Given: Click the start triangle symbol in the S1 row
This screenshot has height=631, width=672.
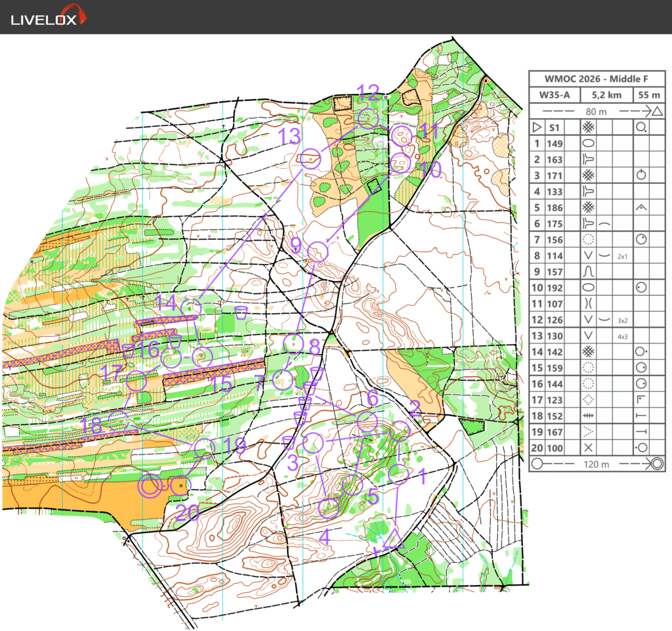Looking at the screenshot, I should [537, 127].
